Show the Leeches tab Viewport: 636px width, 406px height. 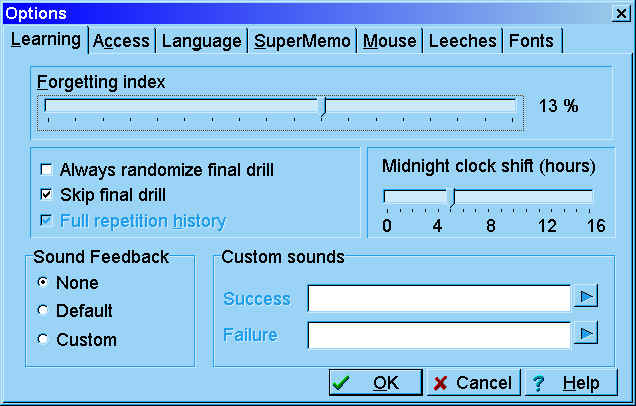pos(462,41)
